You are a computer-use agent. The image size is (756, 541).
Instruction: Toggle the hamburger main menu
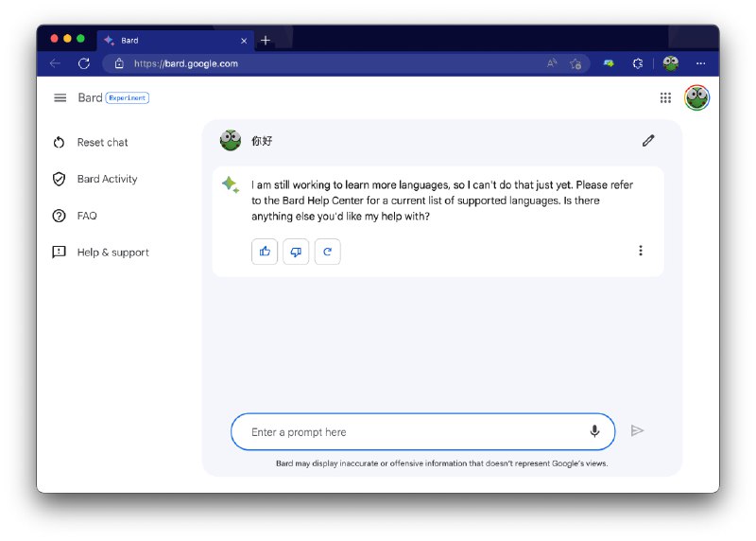tap(60, 97)
